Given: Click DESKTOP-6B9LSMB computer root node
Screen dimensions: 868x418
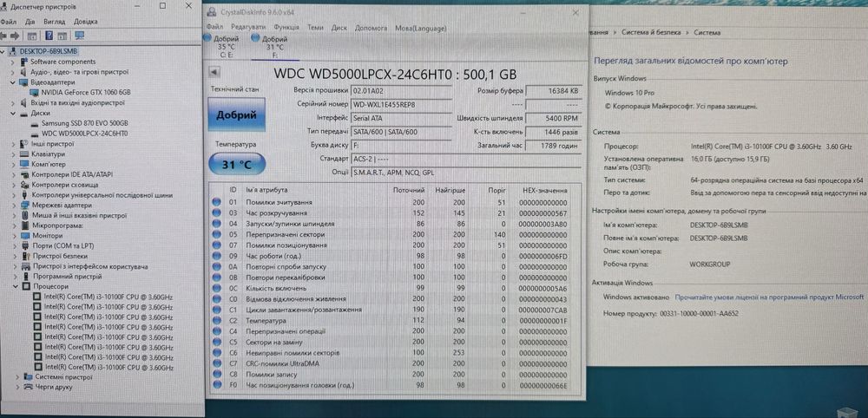Looking at the screenshot, I should pos(48,51).
